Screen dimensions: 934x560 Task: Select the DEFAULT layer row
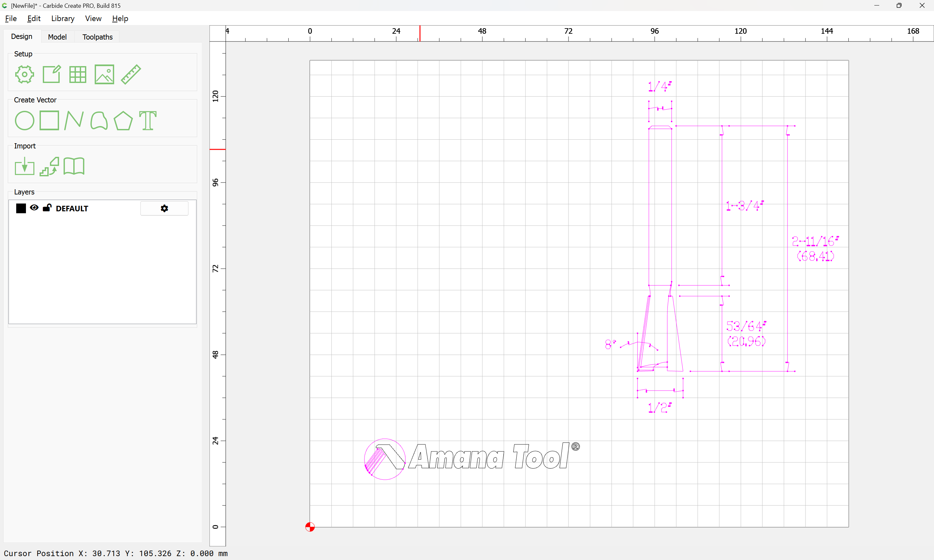(x=102, y=208)
